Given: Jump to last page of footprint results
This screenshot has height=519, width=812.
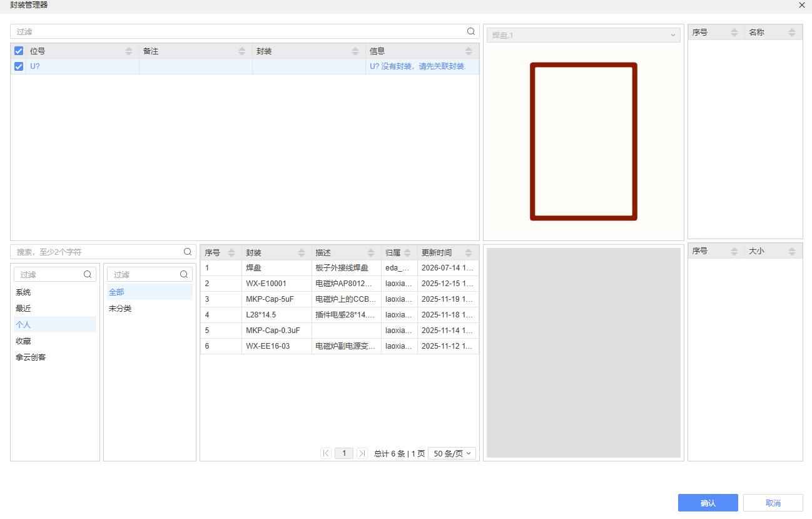Looking at the screenshot, I should click(x=362, y=453).
